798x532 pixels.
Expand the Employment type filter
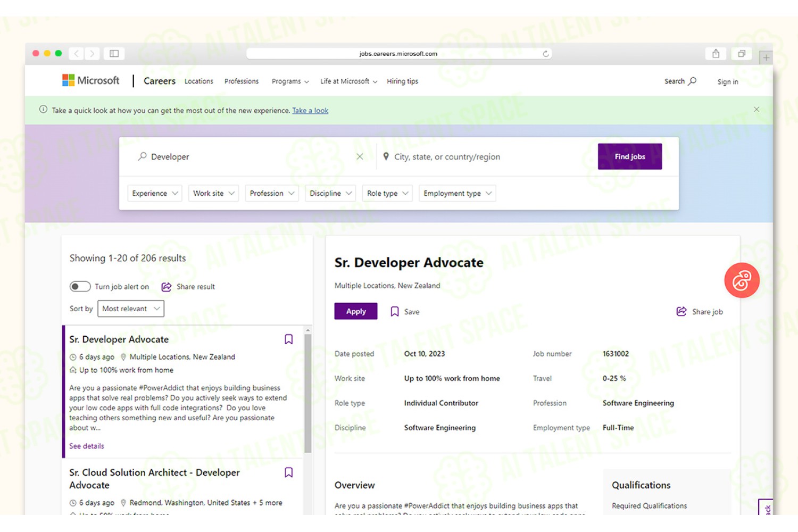[458, 193]
